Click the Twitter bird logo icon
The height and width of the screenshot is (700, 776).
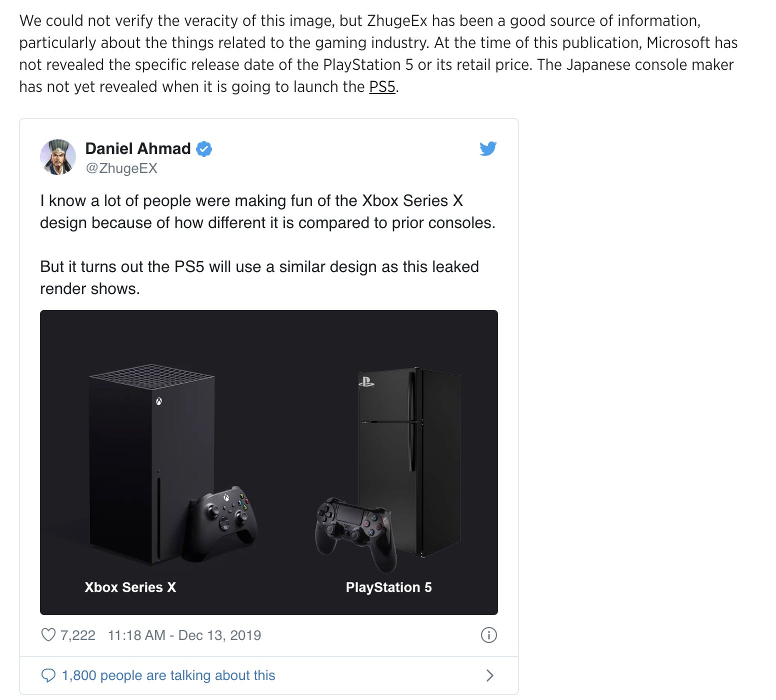(487, 148)
